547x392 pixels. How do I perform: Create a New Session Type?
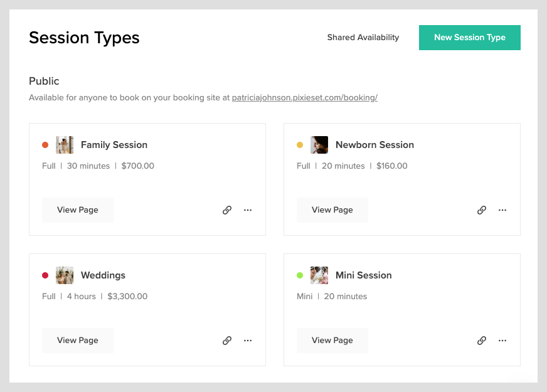pyautogui.click(x=469, y=37)
